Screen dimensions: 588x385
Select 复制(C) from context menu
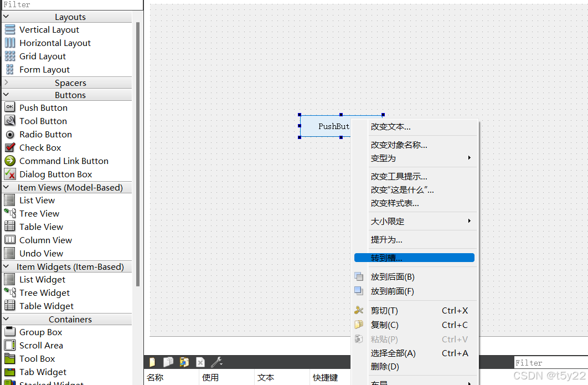point(414,325)
